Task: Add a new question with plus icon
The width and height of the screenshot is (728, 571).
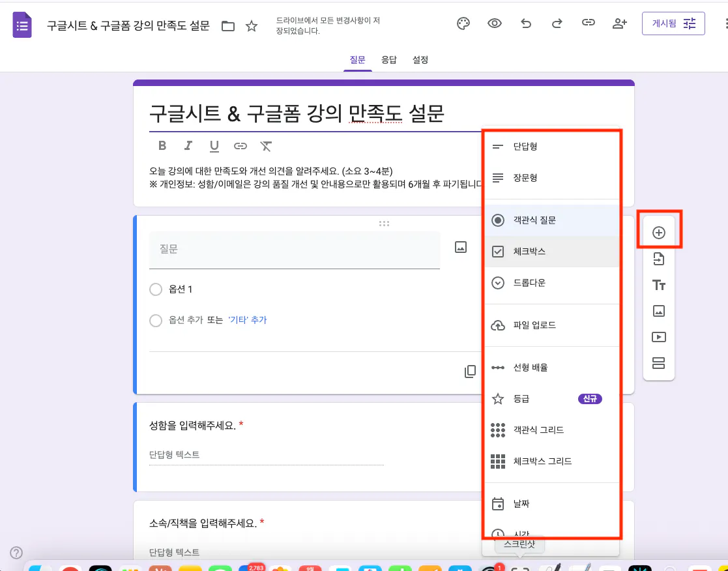Action: pyautogui.click(x=659, y=233)
